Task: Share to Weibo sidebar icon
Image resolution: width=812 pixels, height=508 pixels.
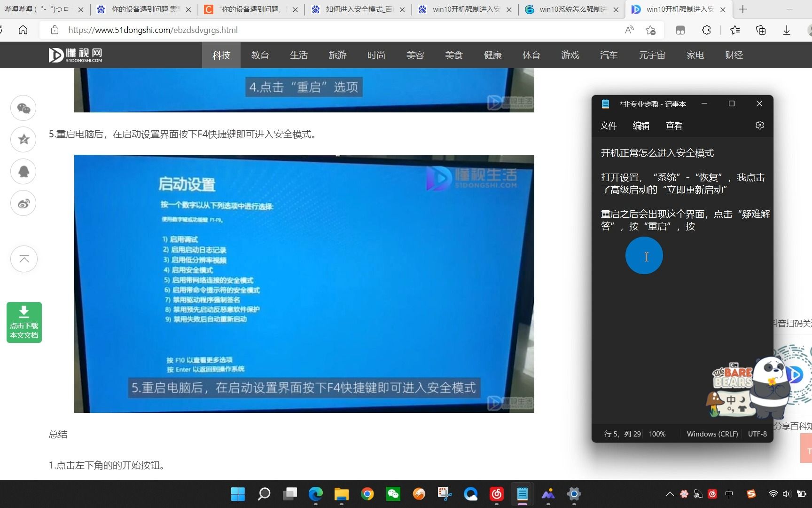Action: 23,203
